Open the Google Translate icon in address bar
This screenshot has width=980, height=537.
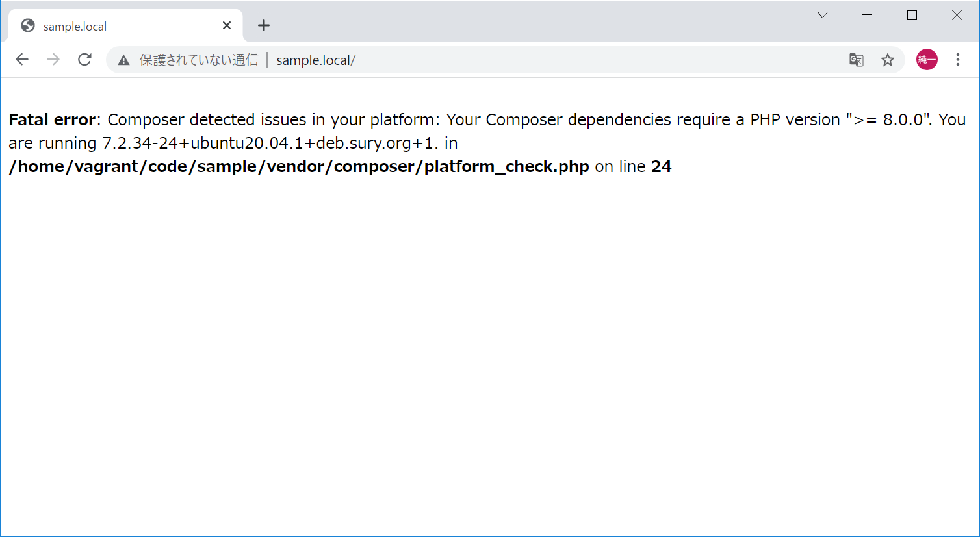(857, 60)
